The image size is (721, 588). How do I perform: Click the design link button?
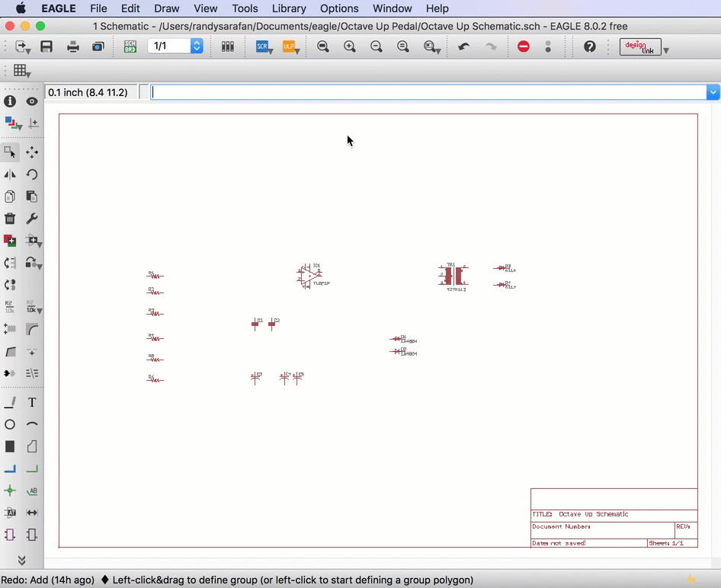(640, 47)
